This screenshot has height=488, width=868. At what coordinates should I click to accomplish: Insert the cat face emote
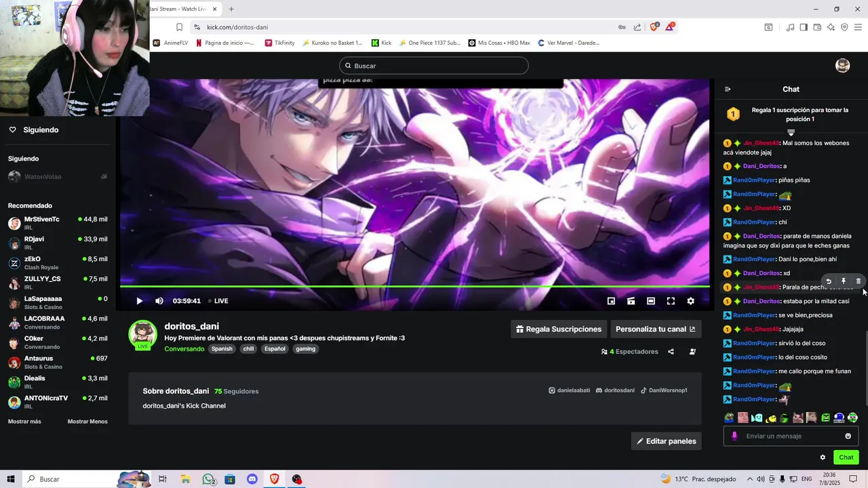coord(797,418)
